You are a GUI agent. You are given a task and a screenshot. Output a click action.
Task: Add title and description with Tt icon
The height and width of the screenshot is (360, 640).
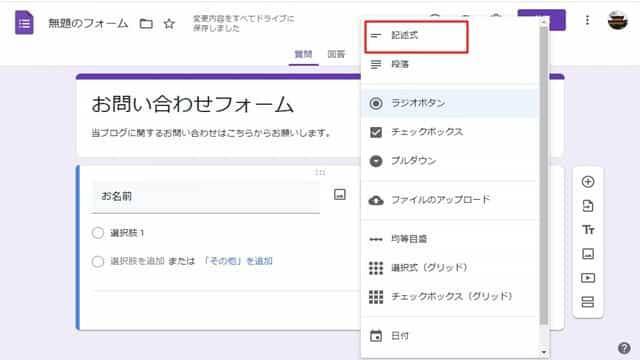point(588,230)
